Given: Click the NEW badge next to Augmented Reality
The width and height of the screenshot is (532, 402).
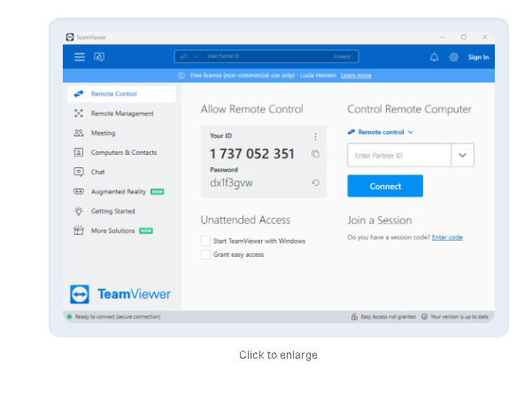Looking at the screenshot, I should click(157, 192).
